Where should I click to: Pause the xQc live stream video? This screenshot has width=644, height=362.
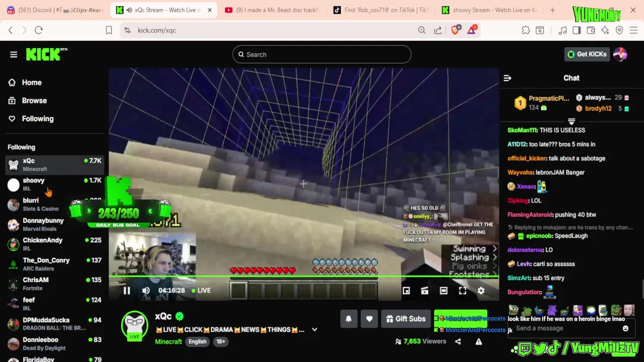(x=127, y=291)
